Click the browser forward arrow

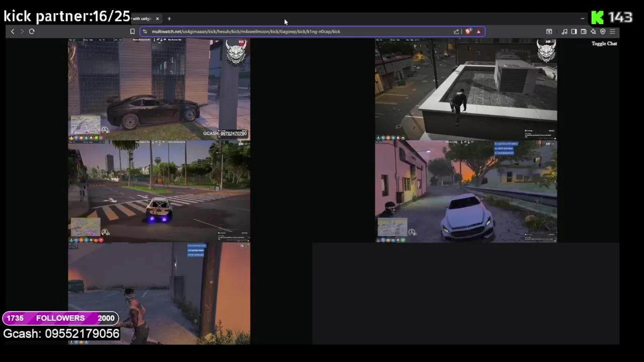(x=22, y=31)
